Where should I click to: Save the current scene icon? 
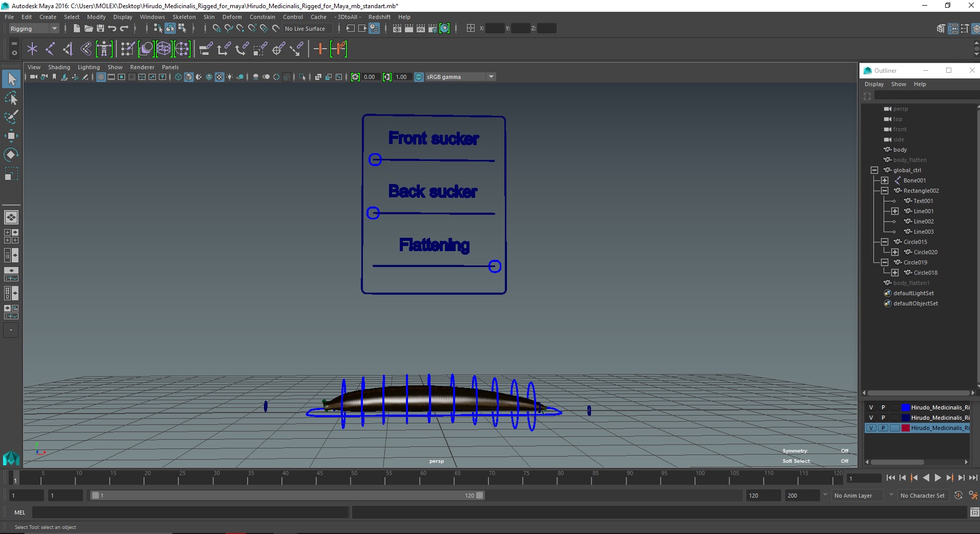point(100,29)
